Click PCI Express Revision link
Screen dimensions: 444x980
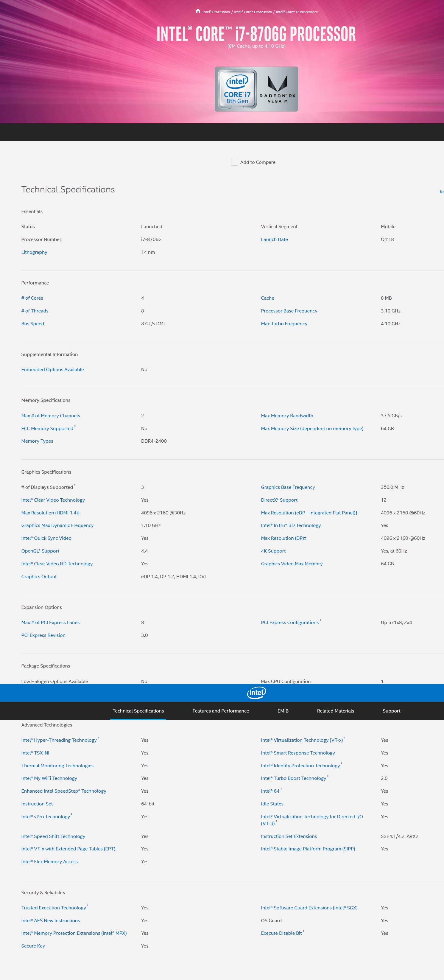coord(43,635)
